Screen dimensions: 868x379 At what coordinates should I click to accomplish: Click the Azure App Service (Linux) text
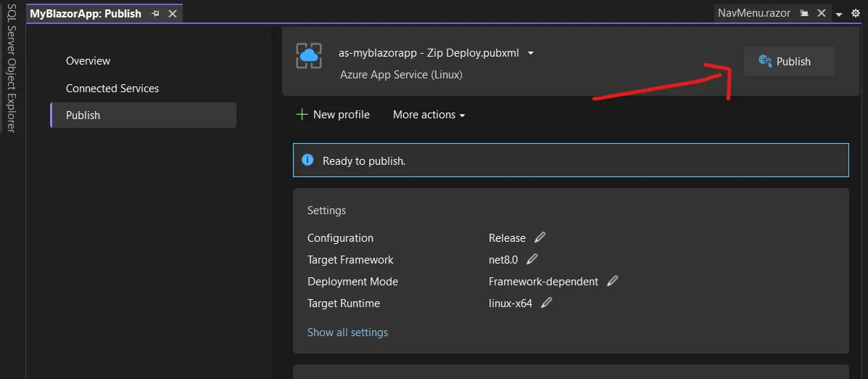[x=401, y=75]
